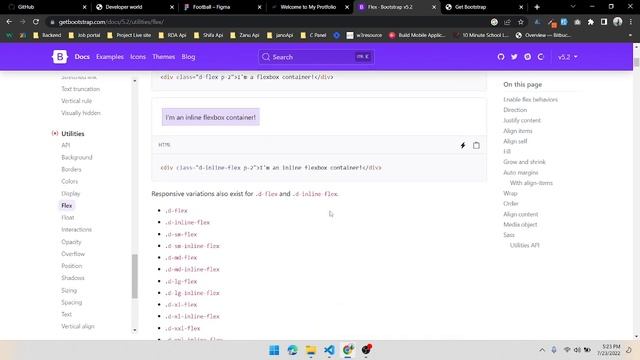
Task: Jump to Grow and shrink section
Action: (x=524, y=162)
